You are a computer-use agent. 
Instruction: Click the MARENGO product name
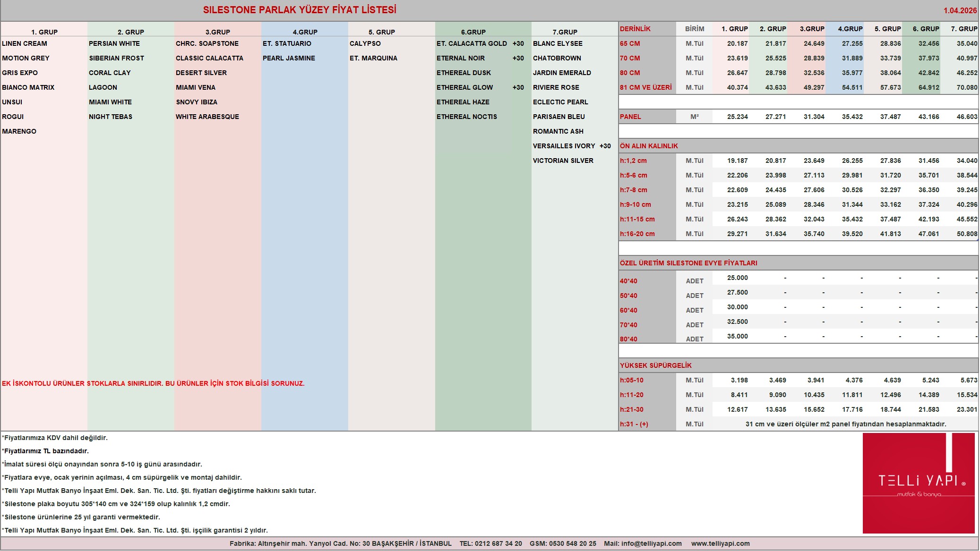pos(19,131)
